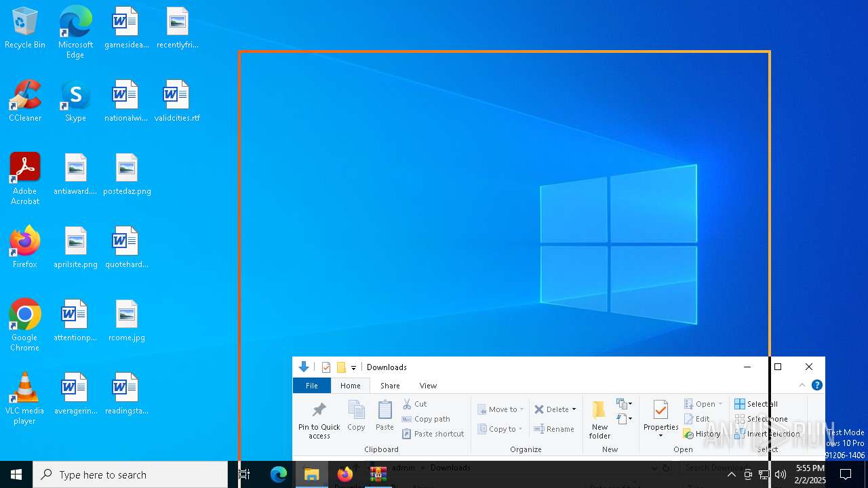
Task: Open the notification center icon
Action: (x=846, y=474)
